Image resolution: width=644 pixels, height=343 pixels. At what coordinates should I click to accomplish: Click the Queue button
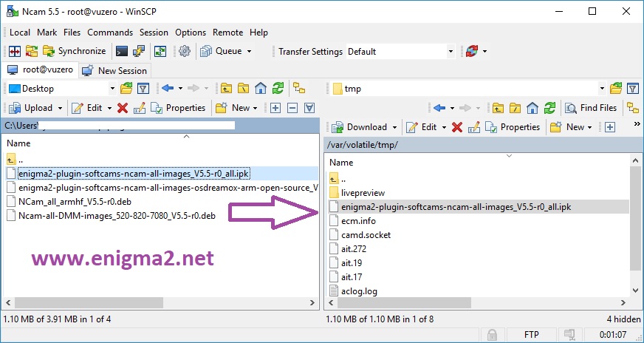(221, 52)
